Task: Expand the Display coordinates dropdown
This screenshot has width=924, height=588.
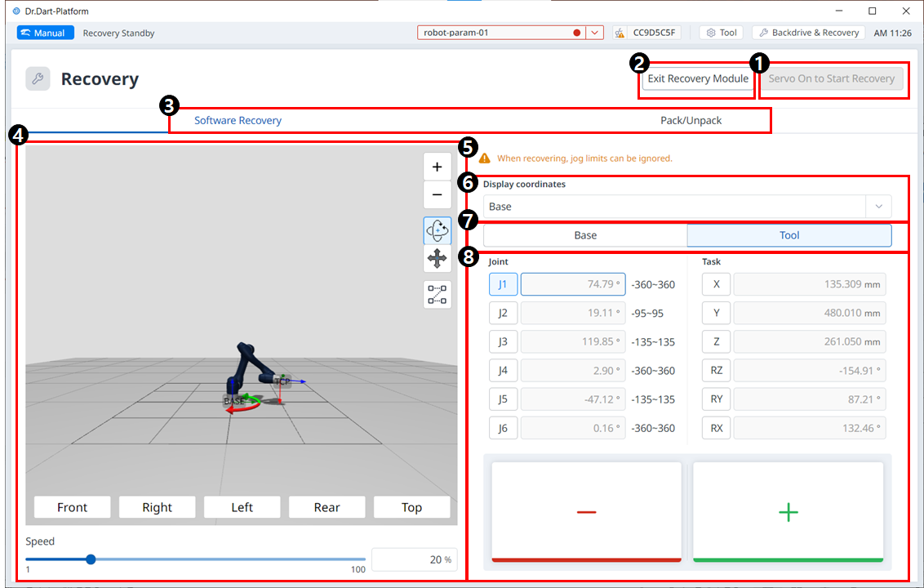Action: coord(878,207)
